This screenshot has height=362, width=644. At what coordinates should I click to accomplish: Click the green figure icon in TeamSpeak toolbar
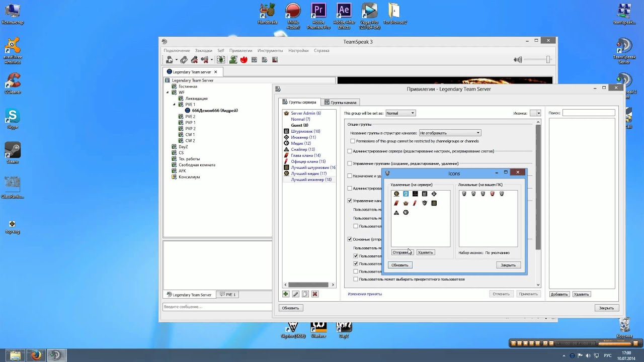pyautogui.click(x=233, y=59)
